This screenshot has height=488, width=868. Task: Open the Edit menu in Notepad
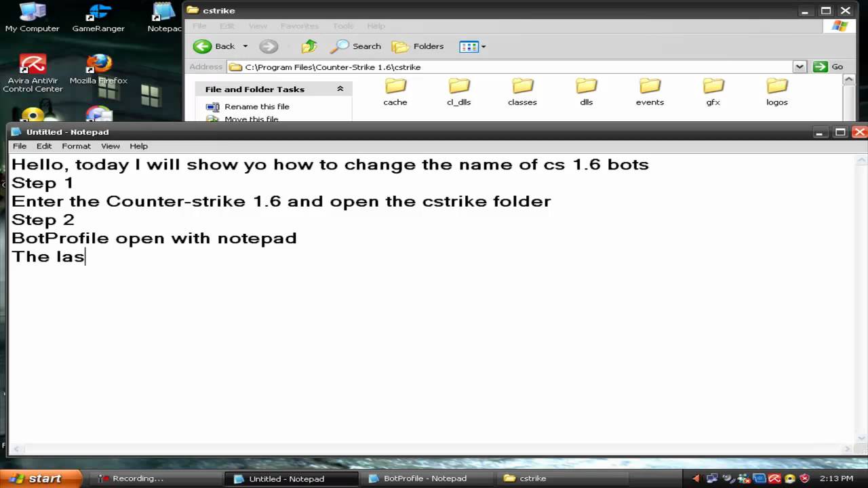pos(44,146)
